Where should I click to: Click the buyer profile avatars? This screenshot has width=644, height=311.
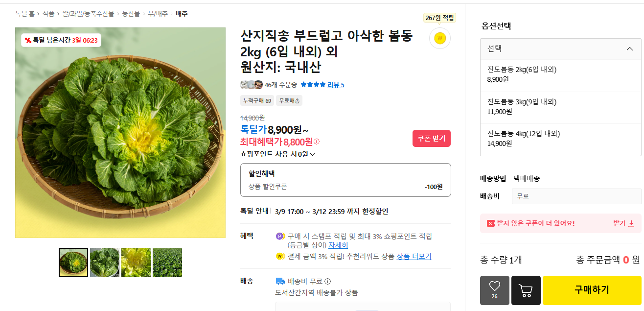coord(252,85)
